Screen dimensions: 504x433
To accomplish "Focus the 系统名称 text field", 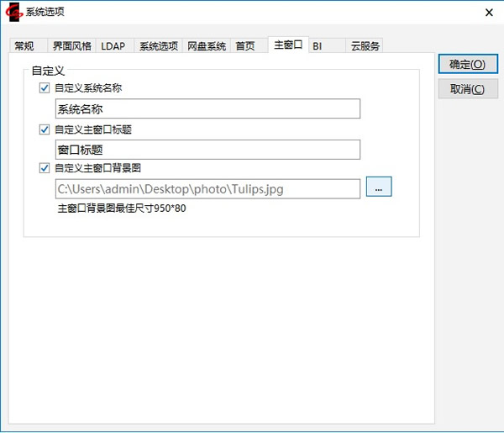I will click(x=207, y=108).
